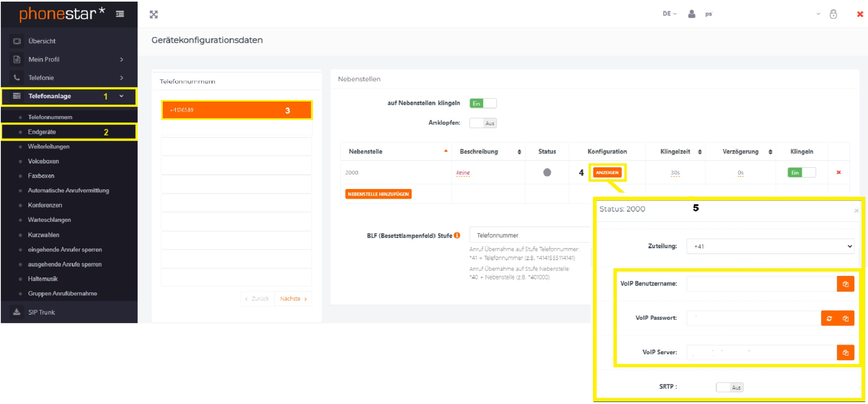Delete extension 2000 with red X icon
This screenshot has width=868, height=404.
[x=838, y=173]
